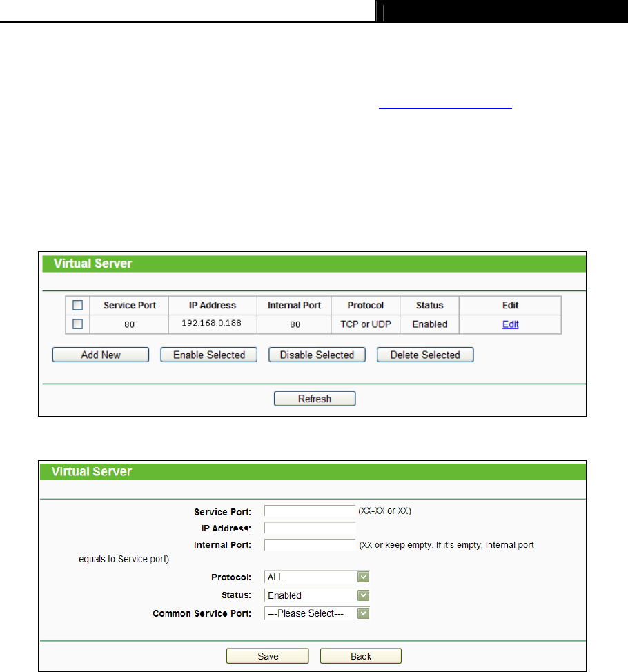Refresh the Virtual Server list
Viewport: 628px width, 672px height.
tap(315, 399)
